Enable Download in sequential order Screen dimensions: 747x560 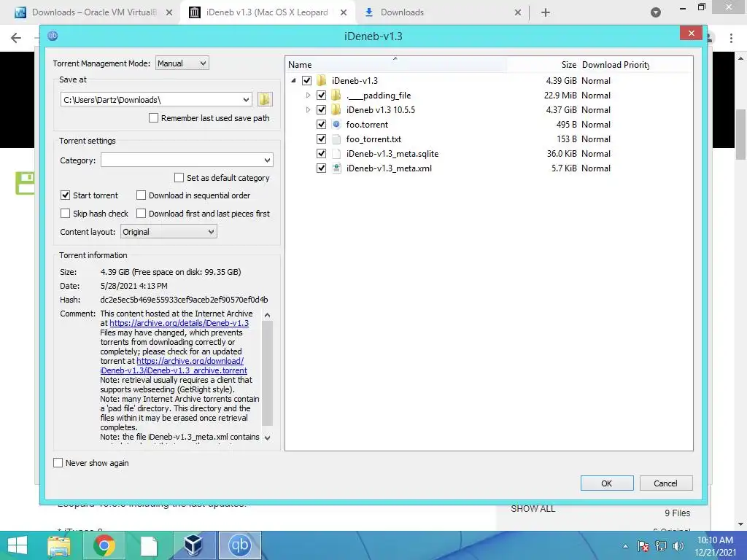tap(141, 195)
